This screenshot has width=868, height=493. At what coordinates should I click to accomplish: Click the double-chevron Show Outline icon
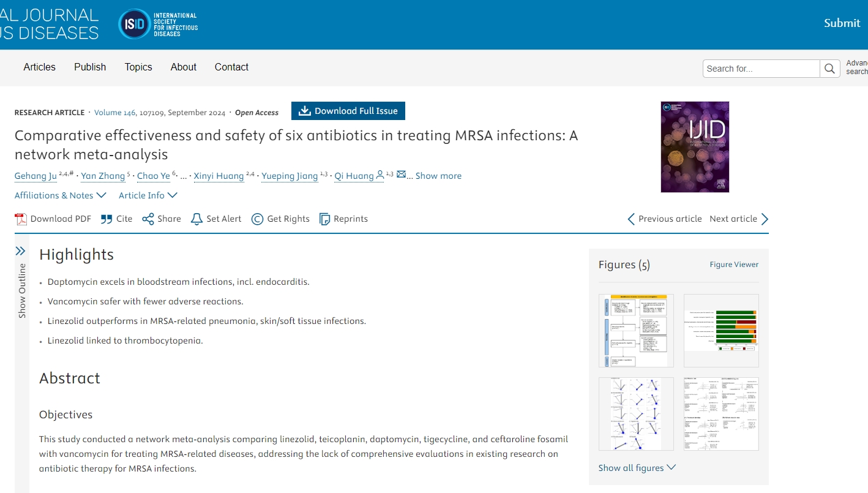20,251
